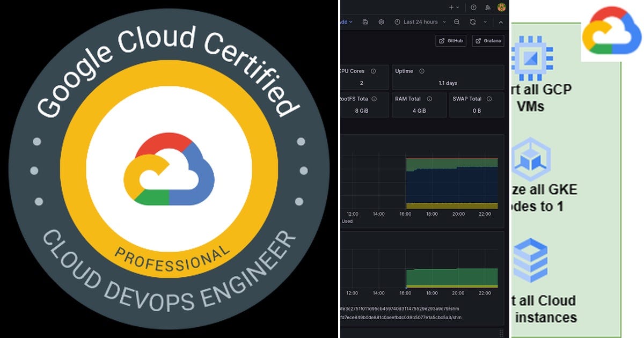Viewport: 644px width, 338px height.
Task: Open dashboard settings gear icon
Action: 382,22
